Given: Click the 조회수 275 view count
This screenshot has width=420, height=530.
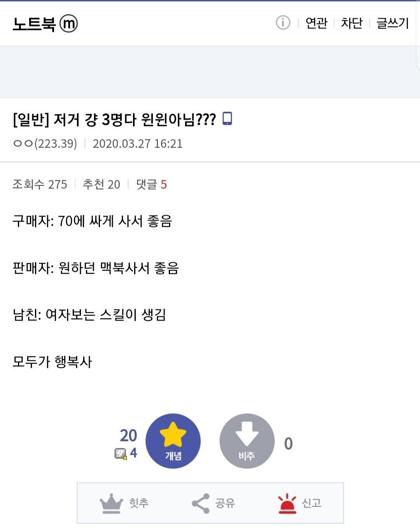Looking at the screenshot, I should pos(40,184).
